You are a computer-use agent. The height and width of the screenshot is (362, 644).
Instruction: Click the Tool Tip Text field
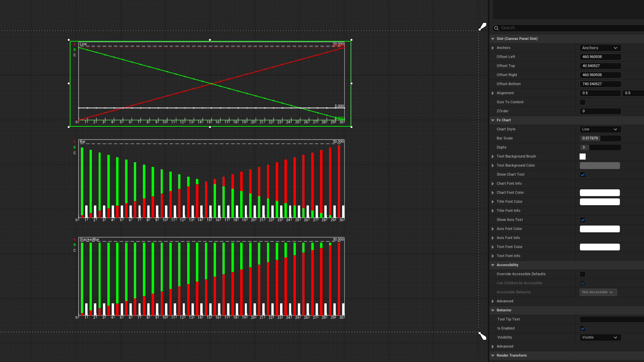point(612,319)
